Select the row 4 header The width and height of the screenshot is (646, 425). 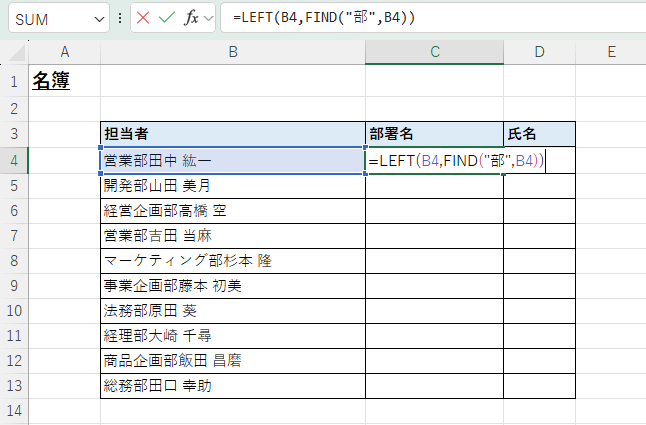[x=14, y=160]
